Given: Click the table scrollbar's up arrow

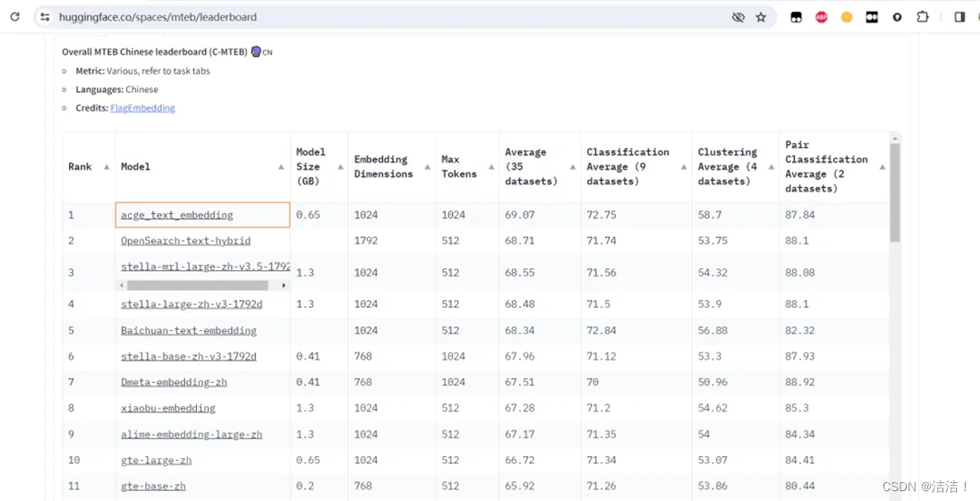Looking at the screenshot, I should (895, 138).
